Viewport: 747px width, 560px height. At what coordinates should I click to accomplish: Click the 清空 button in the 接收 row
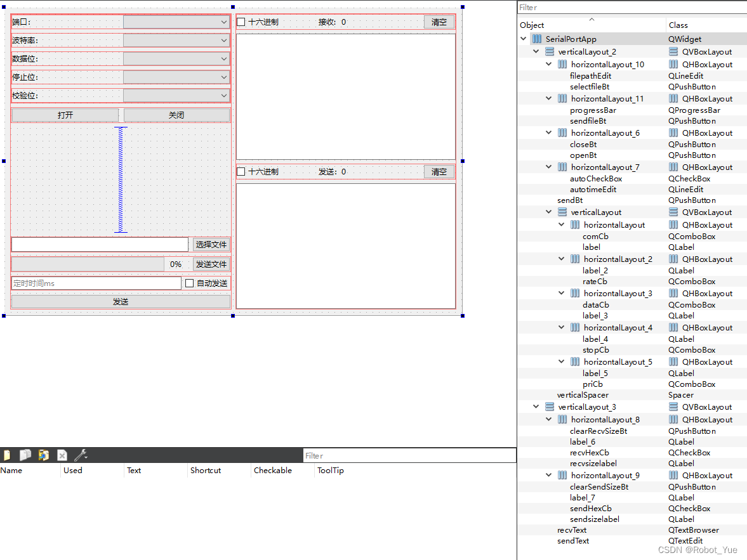coord(439,22)
